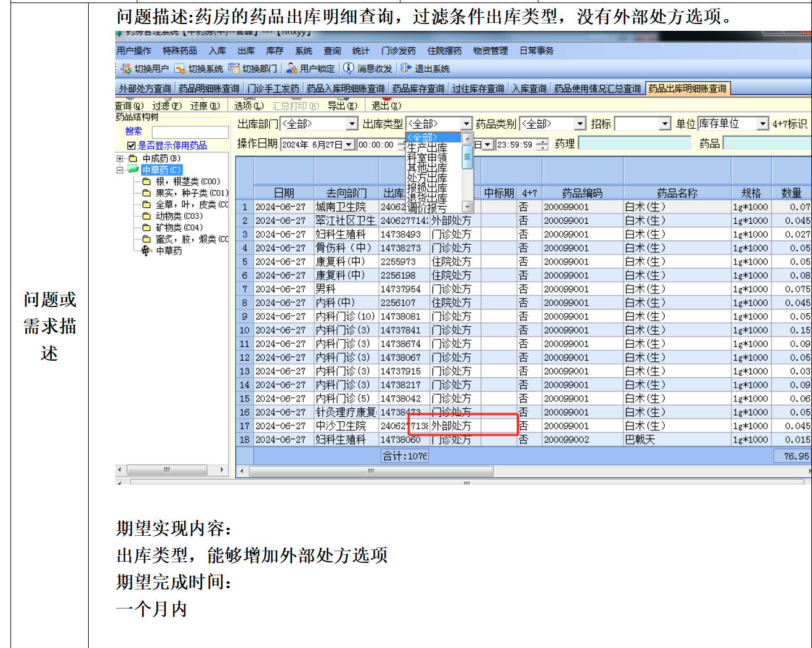Click the 城南卫生院 cell
The image size is (812, 648).
coord(347,207)
